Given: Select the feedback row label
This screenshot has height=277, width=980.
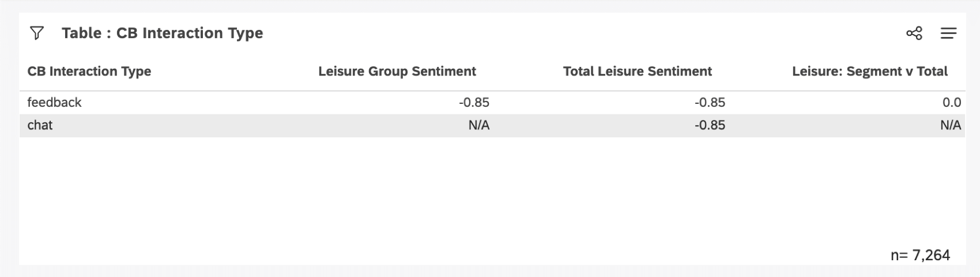Looking at the screenshot, I should (x=54, y=103).
